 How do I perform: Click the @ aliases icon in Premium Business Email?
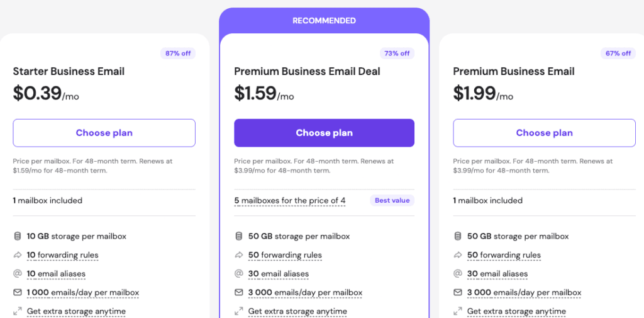pyautogui.click(x=457, y=274)
